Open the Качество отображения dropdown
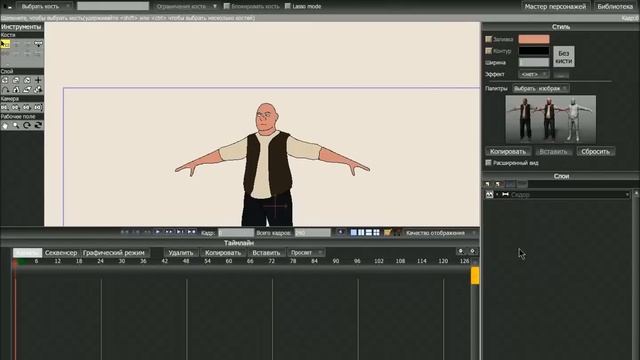Screen dimensions: 640x360 [x=440, y=233]
